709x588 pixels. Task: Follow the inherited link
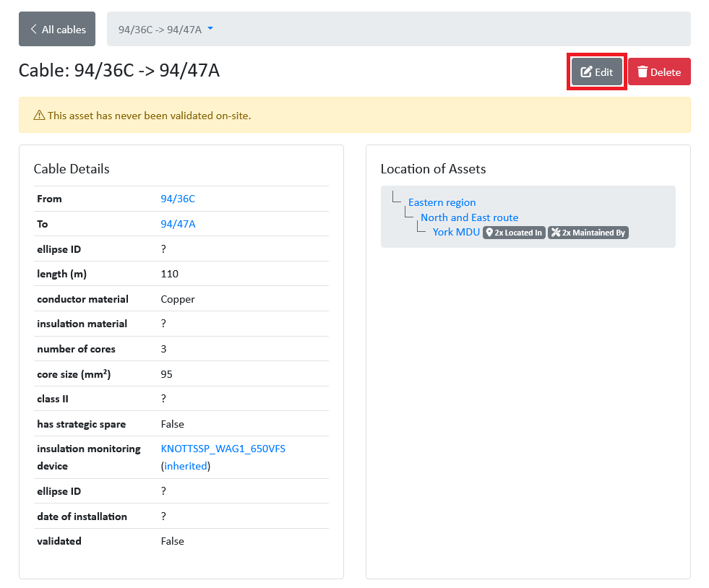(186, 467)
